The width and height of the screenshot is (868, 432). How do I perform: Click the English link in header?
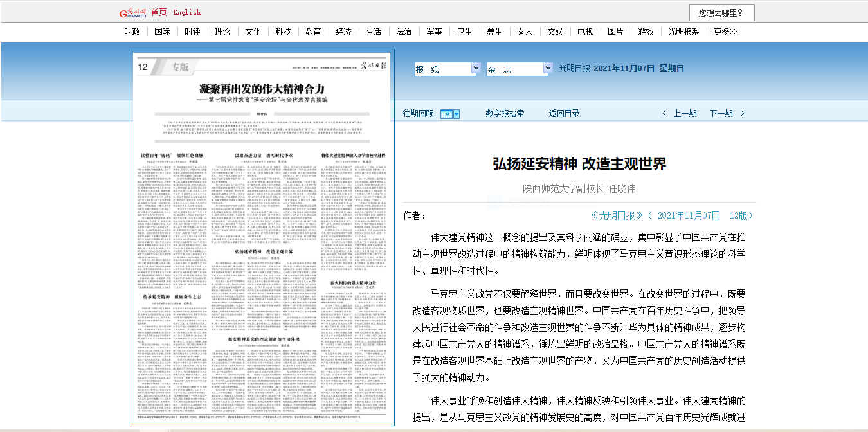(x=187, y=12)
